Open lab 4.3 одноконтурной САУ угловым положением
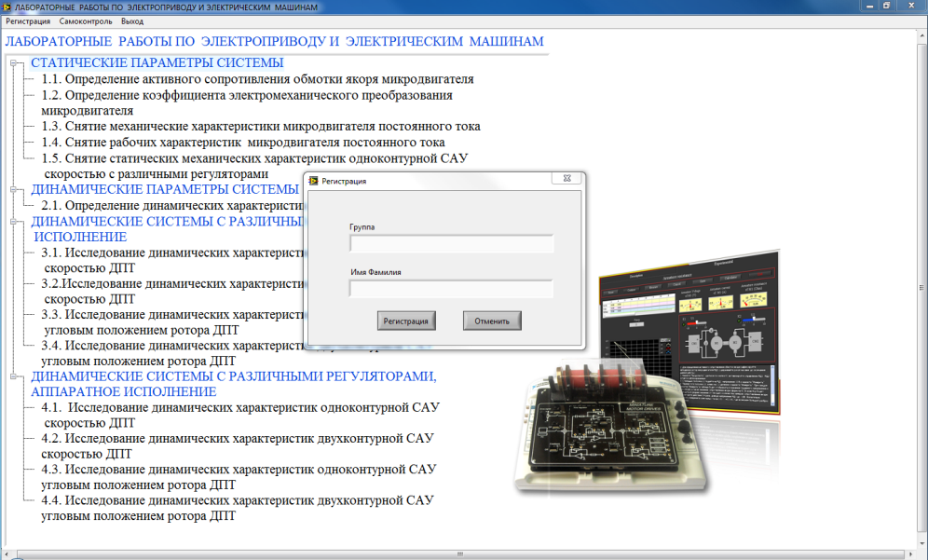Viewport: 928px width, 560px height. [x=239, y=477]
